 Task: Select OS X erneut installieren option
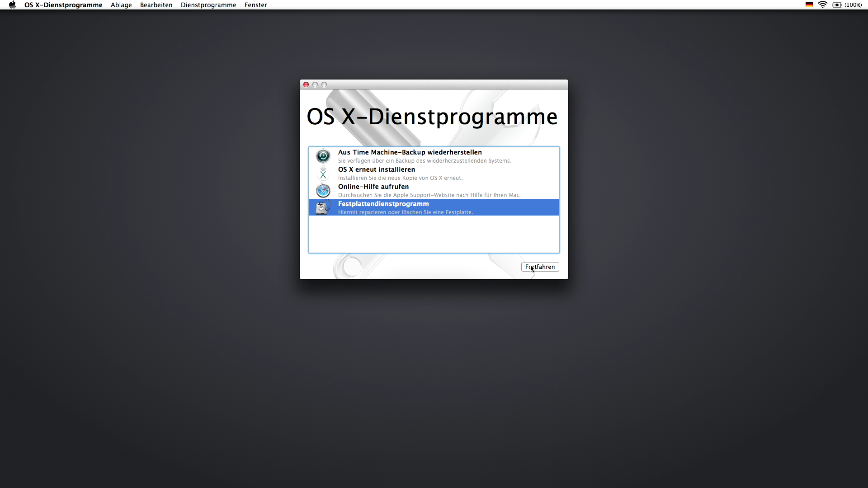376,170
